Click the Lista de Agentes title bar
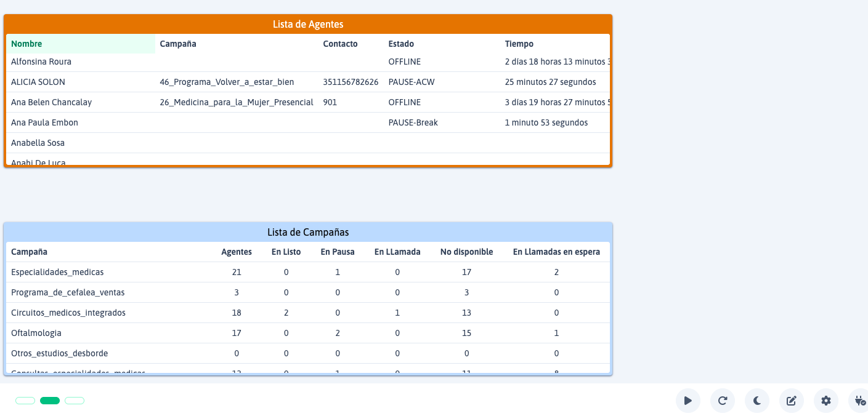The height and width of the screenshot is (416, 868). (x=308, y=24)
